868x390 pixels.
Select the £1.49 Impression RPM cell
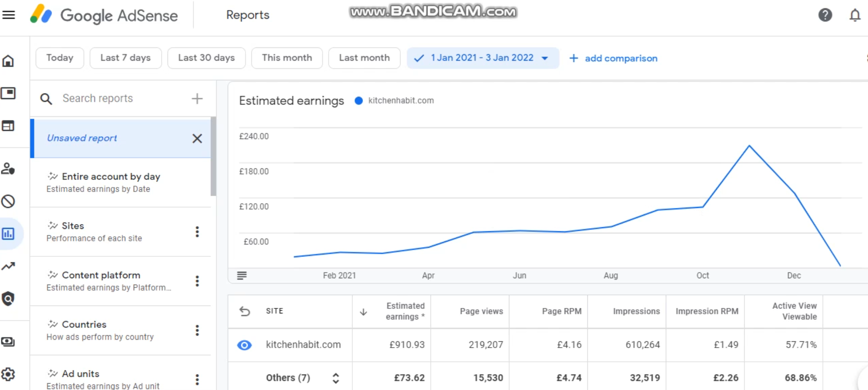pos(727,345)
